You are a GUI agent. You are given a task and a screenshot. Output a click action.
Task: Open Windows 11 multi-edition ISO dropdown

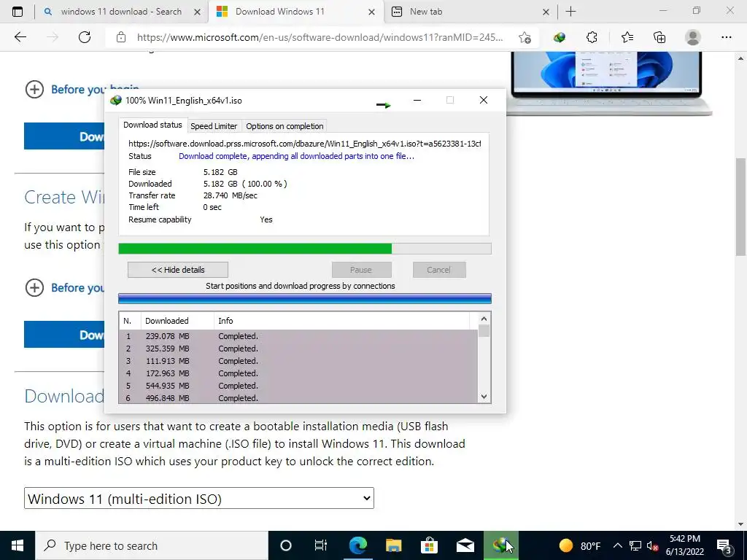199,499
